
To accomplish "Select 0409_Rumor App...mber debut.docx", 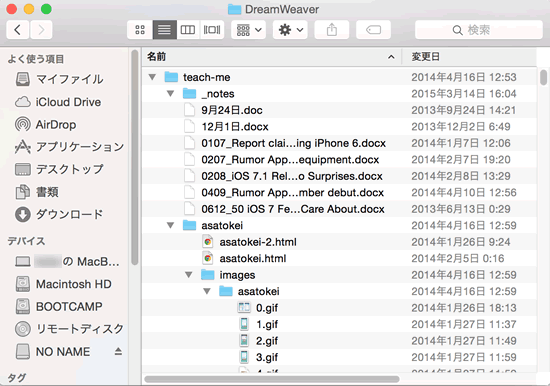I will [x=340, y=193].
